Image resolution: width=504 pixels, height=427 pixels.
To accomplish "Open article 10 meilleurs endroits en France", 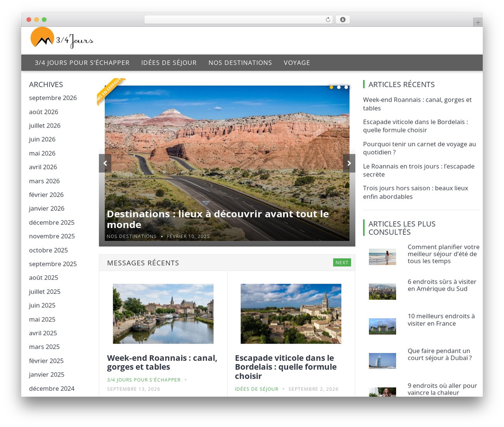I will [x=441, y=320].
